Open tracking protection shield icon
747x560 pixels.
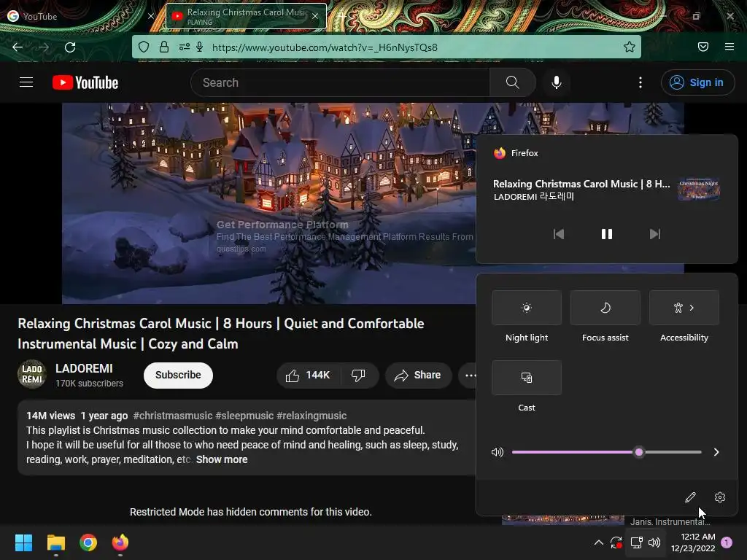pyautogui.click(x=144, y=47)
